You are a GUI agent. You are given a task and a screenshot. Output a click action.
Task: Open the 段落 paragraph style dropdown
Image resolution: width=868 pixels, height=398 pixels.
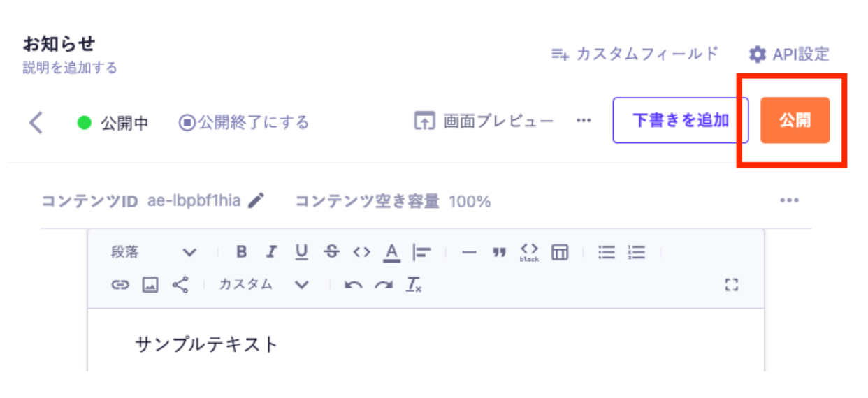click(x=154, y=253)
